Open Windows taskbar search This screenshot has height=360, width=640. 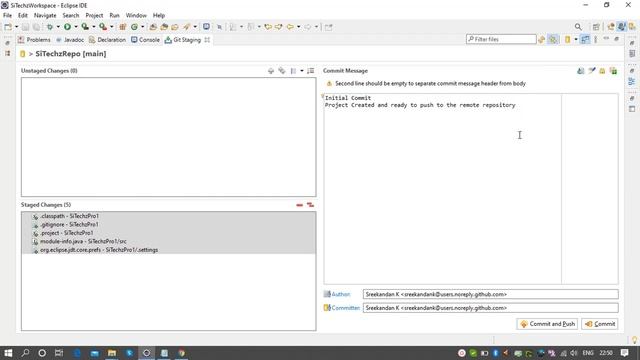25,353
